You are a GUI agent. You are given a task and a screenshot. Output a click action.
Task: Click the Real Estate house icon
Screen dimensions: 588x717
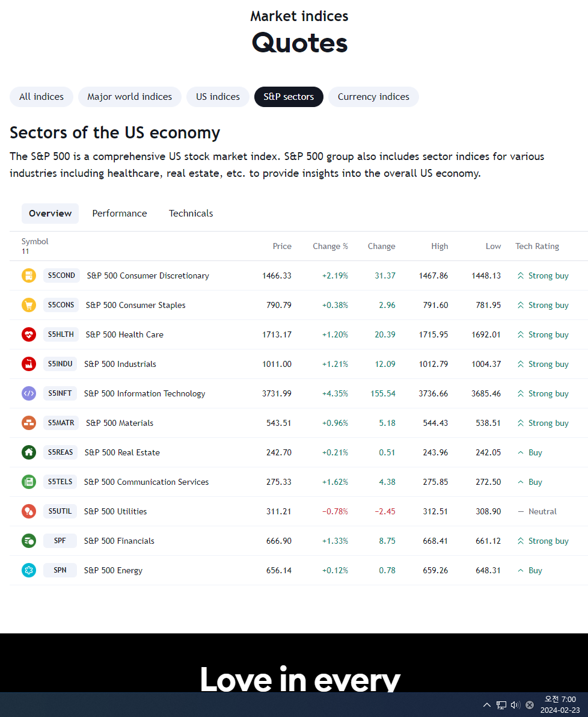point(29,452)
